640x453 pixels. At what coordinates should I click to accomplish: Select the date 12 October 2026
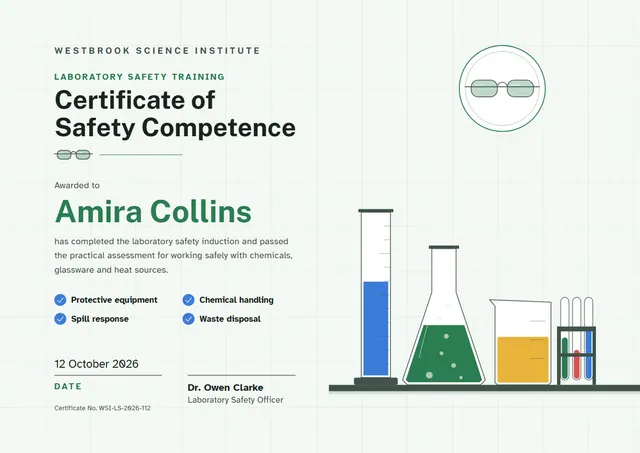coord(96,364)
